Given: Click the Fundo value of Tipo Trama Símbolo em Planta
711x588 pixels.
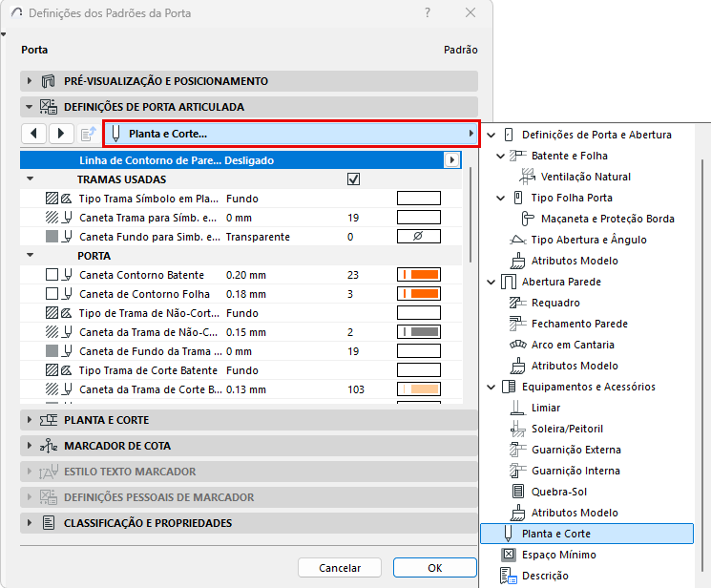Looking at the screenshot, I should pos(242,199).
